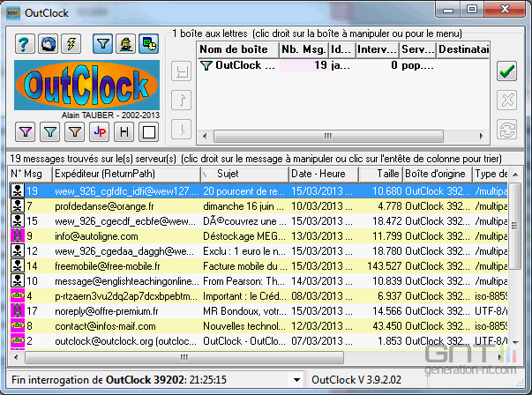Click the skull icon on message 7
This screenshot has height=395, width=532.
point(18,205)
